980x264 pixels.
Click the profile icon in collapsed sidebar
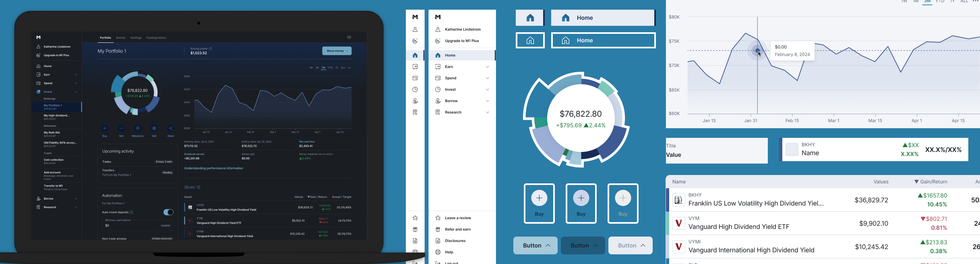point(415,29)
